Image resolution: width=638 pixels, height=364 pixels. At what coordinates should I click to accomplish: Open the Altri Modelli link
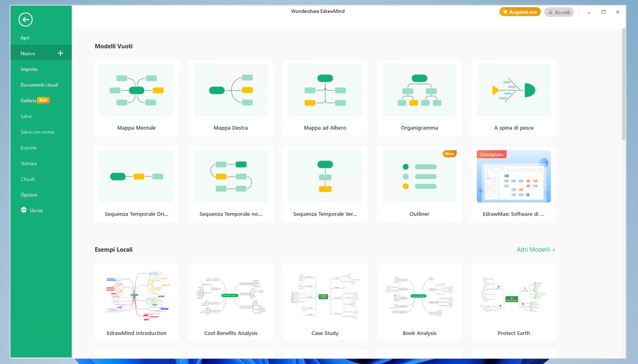536,250
